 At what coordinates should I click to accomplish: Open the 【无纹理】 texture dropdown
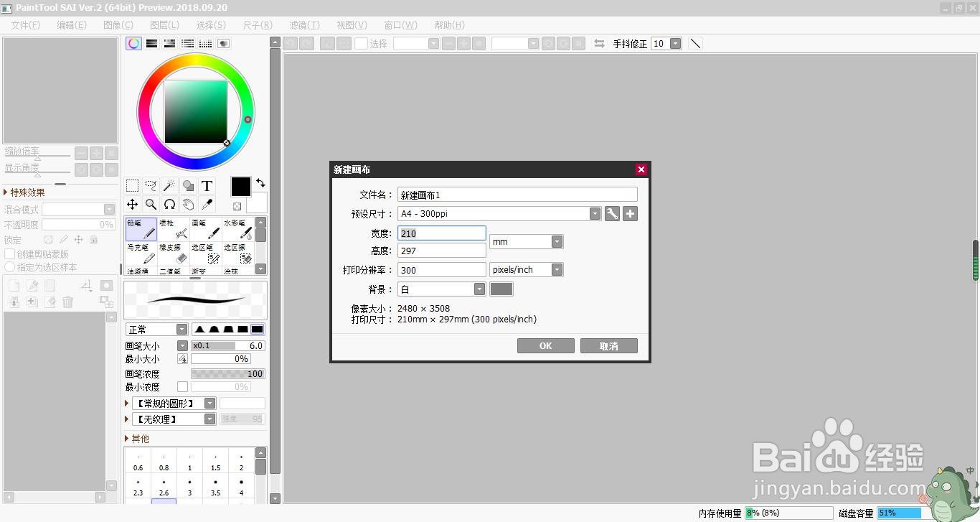[x=209, y=419]
